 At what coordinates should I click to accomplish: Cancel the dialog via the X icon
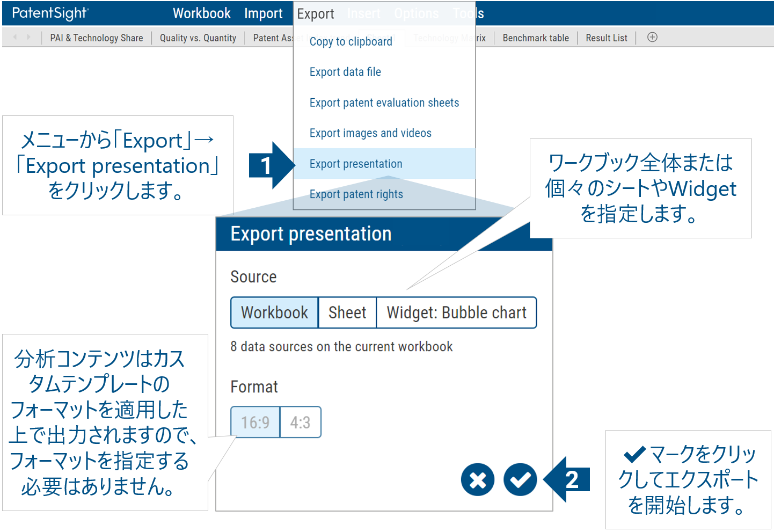[477, 479]
